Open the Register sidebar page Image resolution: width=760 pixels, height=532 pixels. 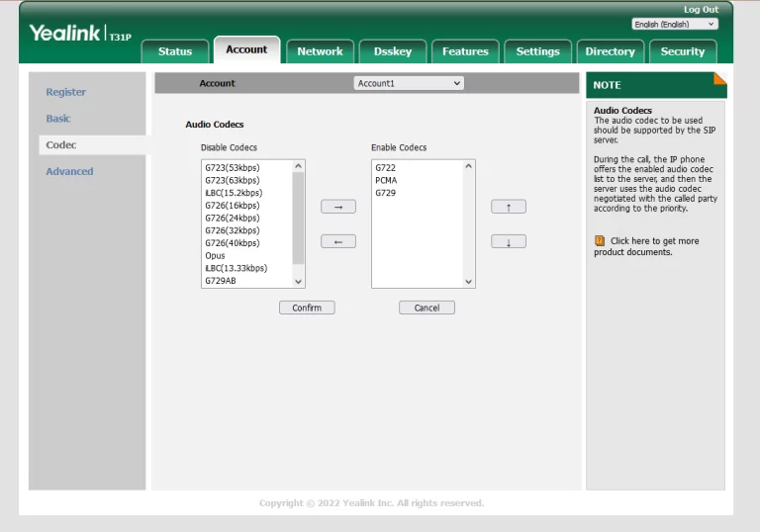(x=65, y=92)
